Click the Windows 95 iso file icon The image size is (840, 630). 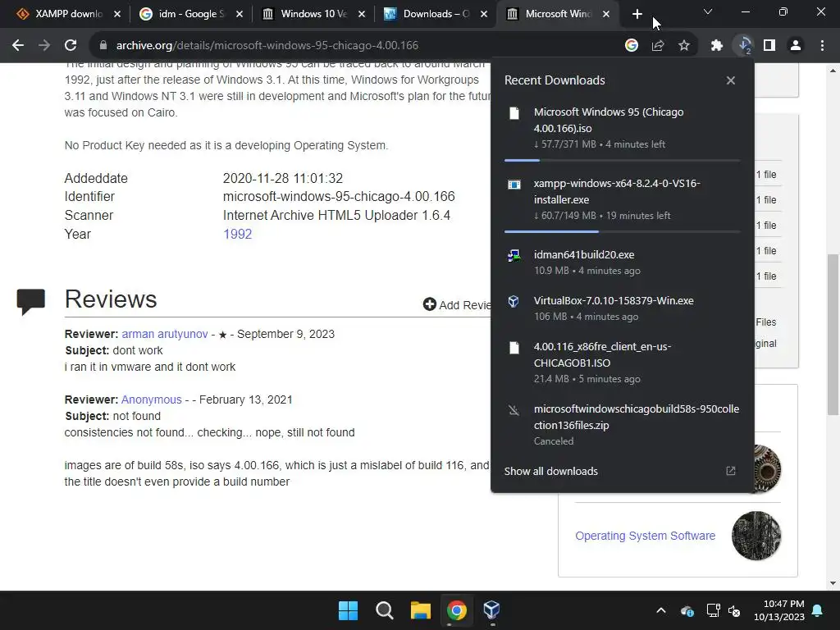click(514, 112)
